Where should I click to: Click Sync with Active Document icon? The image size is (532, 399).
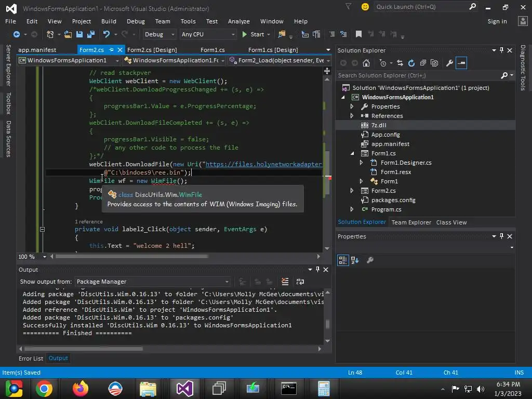coord(400,63)
